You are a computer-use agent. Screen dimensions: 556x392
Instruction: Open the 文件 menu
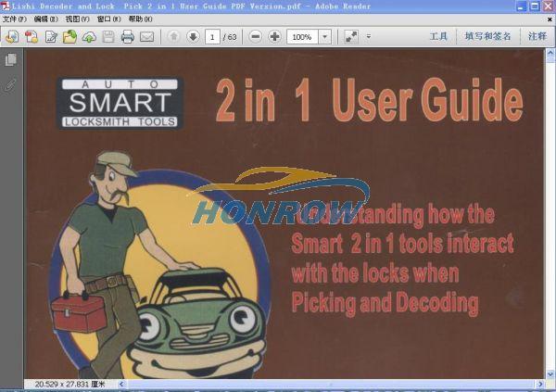click(15, 19)
